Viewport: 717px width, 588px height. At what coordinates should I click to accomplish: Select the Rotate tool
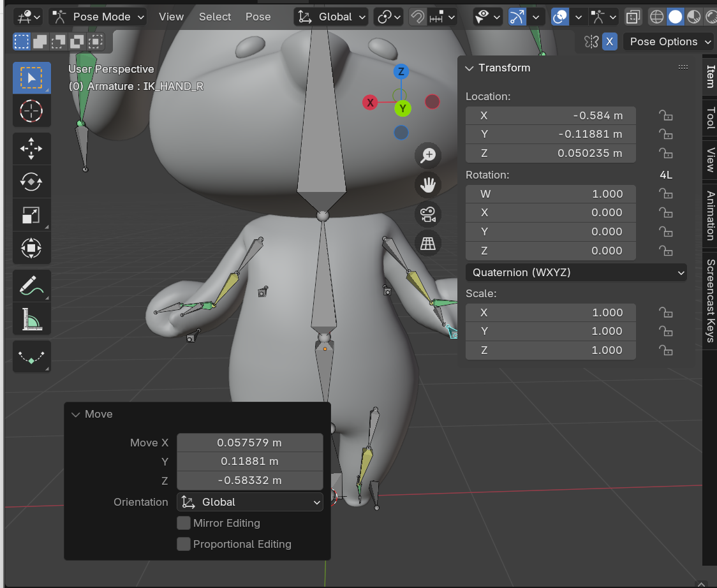(31, 182)
